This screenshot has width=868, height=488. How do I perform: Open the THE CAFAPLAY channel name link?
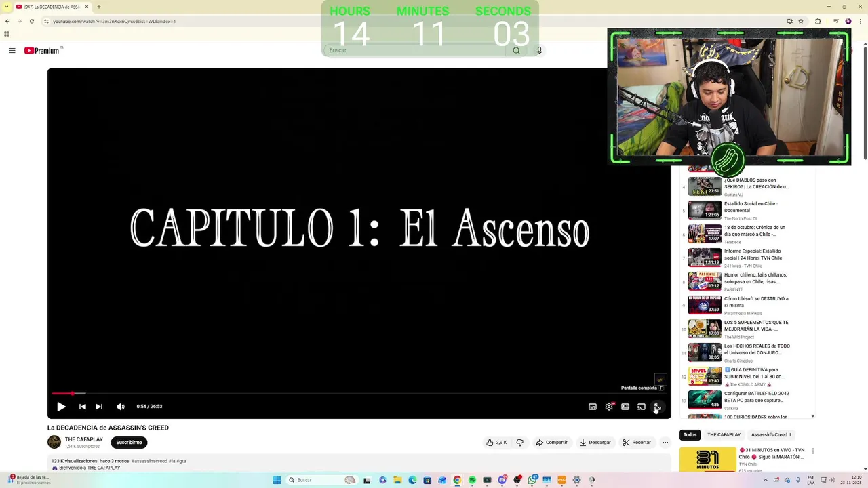[83, 439]
